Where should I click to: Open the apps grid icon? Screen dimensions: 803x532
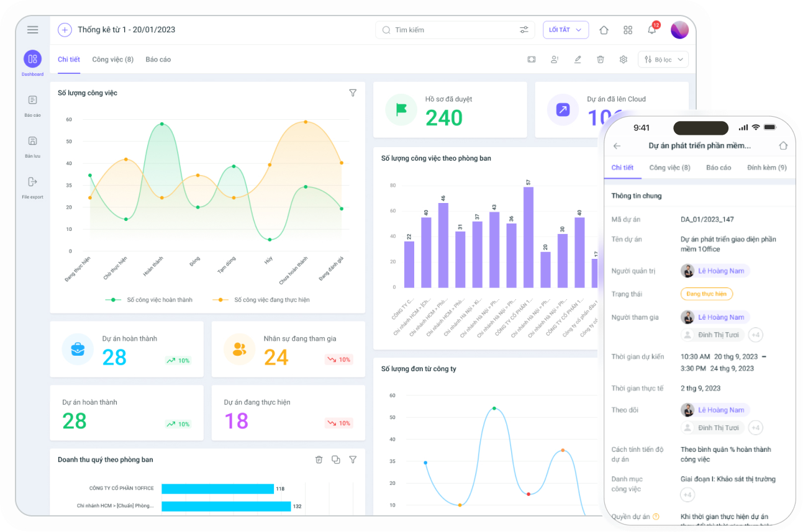click(x=628, y=30)
